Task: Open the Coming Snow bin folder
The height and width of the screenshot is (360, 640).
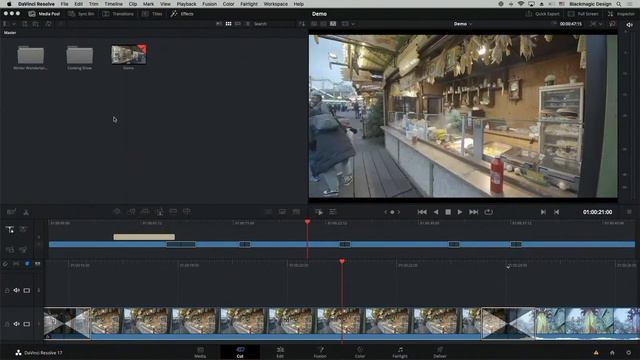Action: tap(80, 58)
